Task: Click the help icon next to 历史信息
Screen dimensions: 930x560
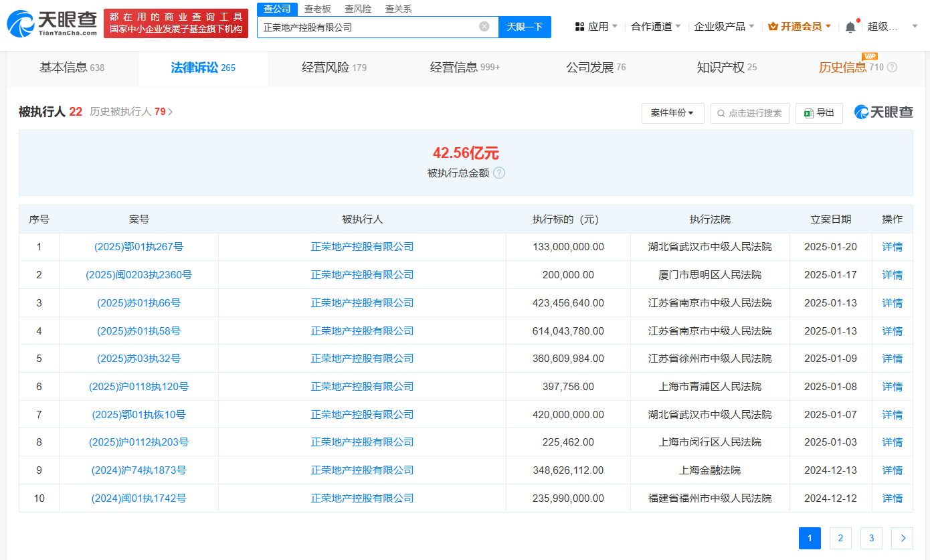Action: click(x=892, y=68)
